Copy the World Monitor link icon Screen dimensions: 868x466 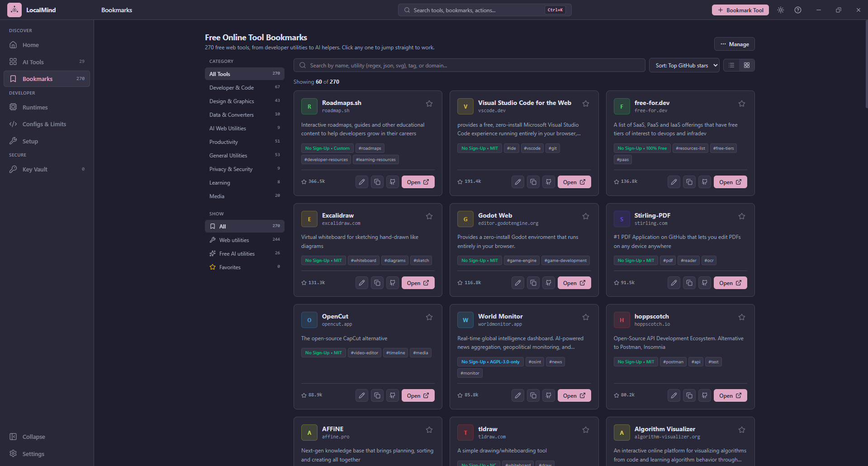point(533,395)
